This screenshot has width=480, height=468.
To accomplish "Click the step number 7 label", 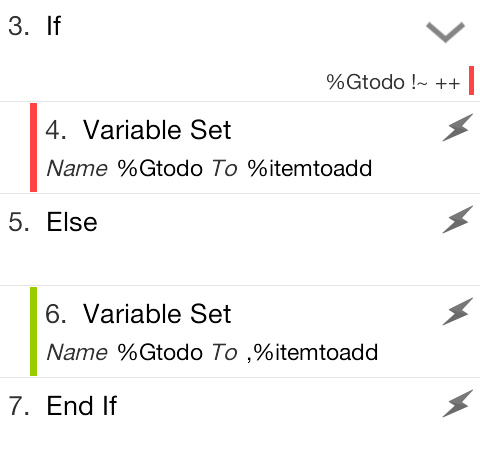I will (19, 406).
